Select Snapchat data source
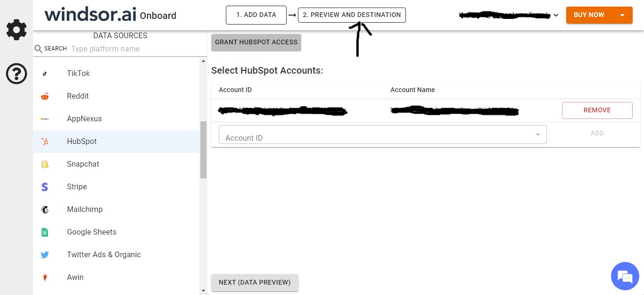This screenshot has height=295, width=644. point(116,164)
